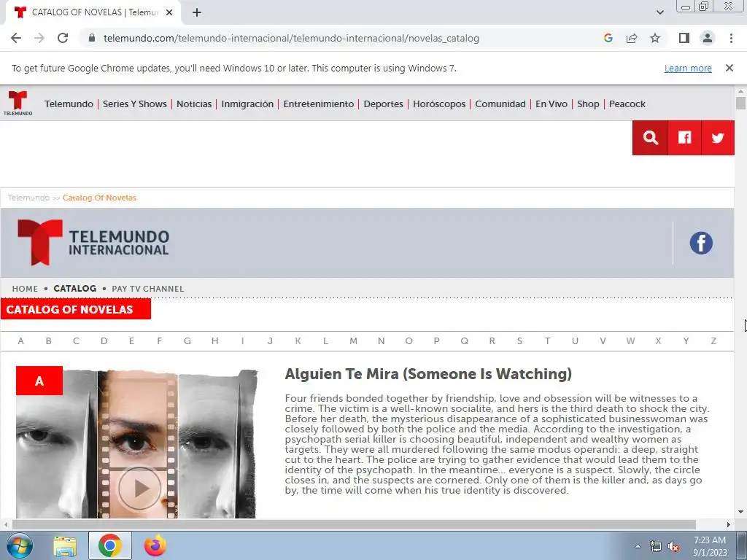Open the Peacock menu item

pyautogui.click(x=627, y=104)
